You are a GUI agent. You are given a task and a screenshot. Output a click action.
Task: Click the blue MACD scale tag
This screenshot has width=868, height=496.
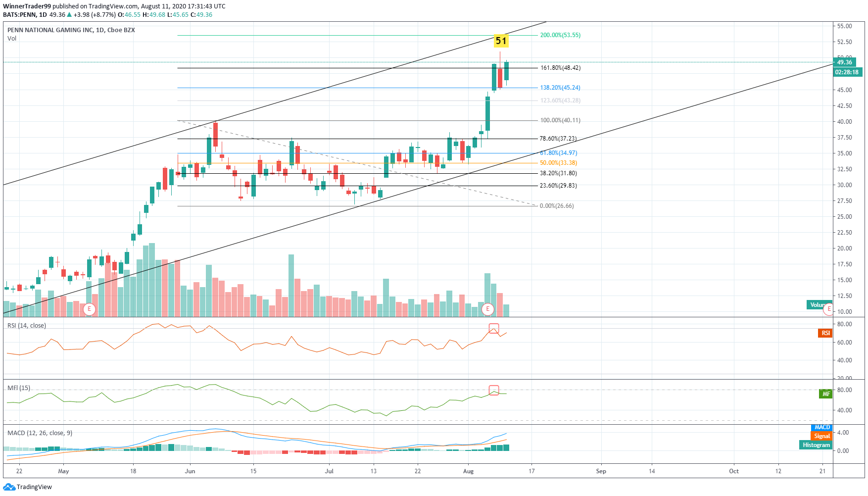pyautogui.click(x=822, y=427)
